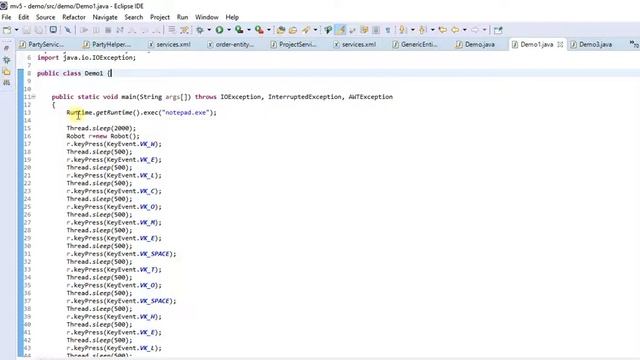Expand the Debug configurations dropdown arrow
The image size is (640, 360).
pyautogui.click(x=209, y=30)
